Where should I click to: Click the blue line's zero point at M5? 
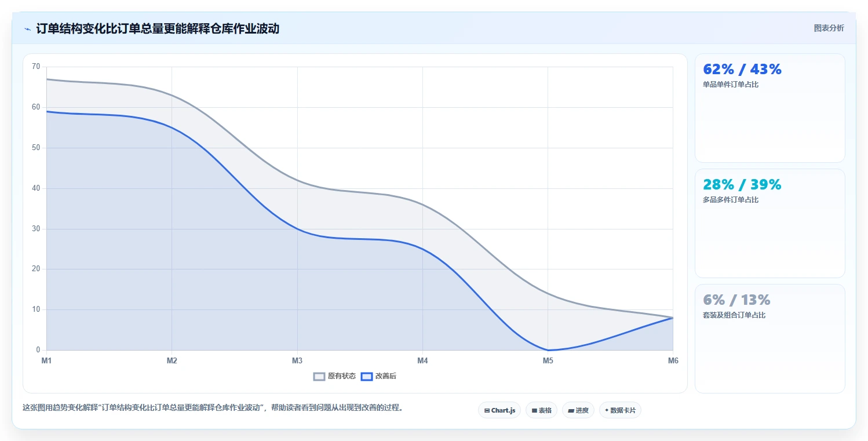click(548, 350)
